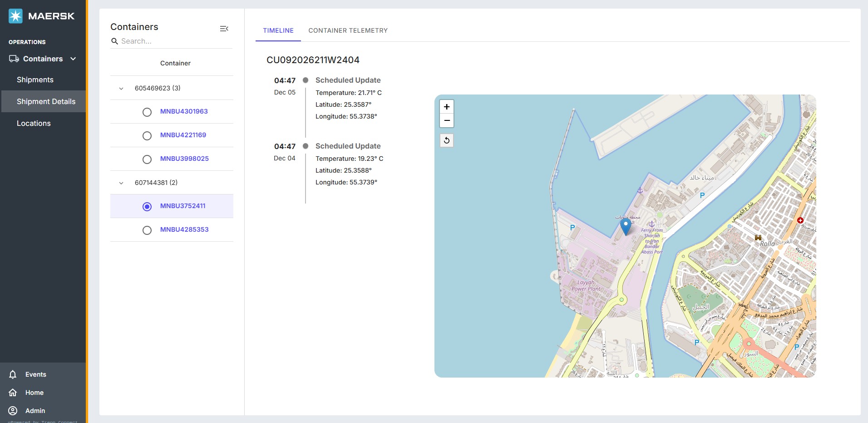Image resolution: width=868 pixels, height=423 pixels.
Task: Select radio button for MNBU4301963
Action: [147, 112]
